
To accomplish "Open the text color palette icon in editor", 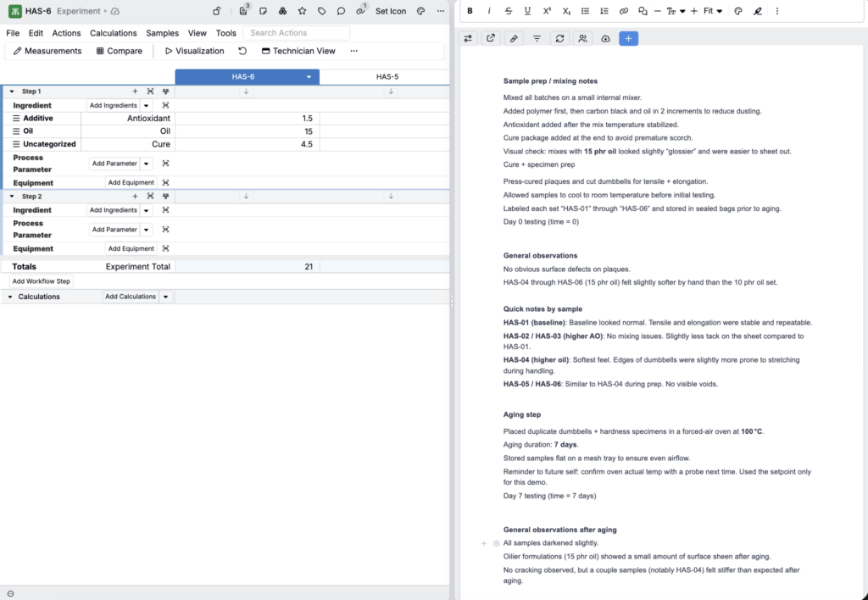I will 738,11.
